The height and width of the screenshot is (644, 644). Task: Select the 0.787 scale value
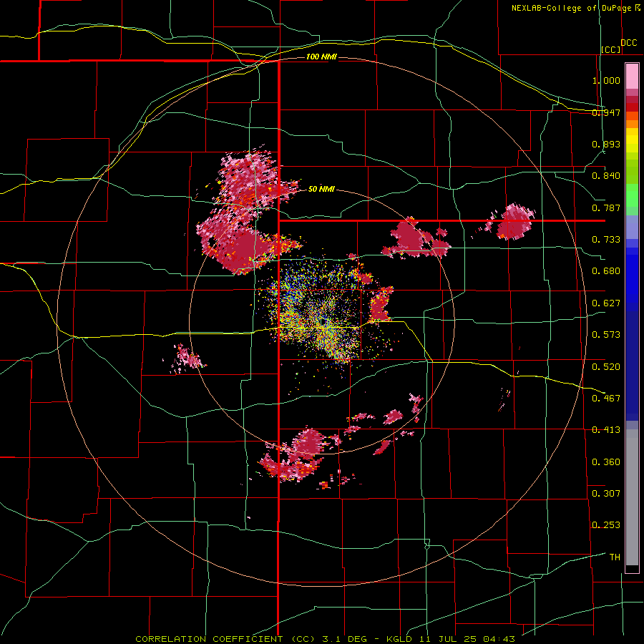[x=606, y=208]
